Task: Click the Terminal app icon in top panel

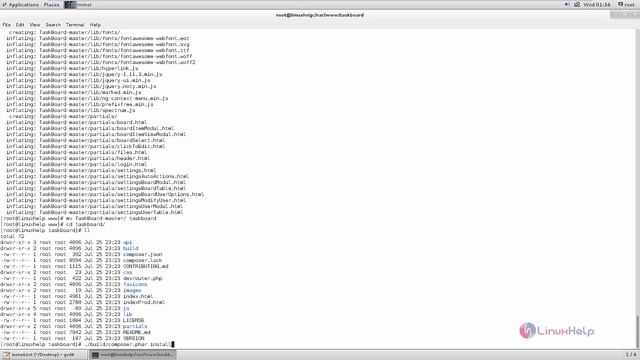Action: click(x=70, y=4)
